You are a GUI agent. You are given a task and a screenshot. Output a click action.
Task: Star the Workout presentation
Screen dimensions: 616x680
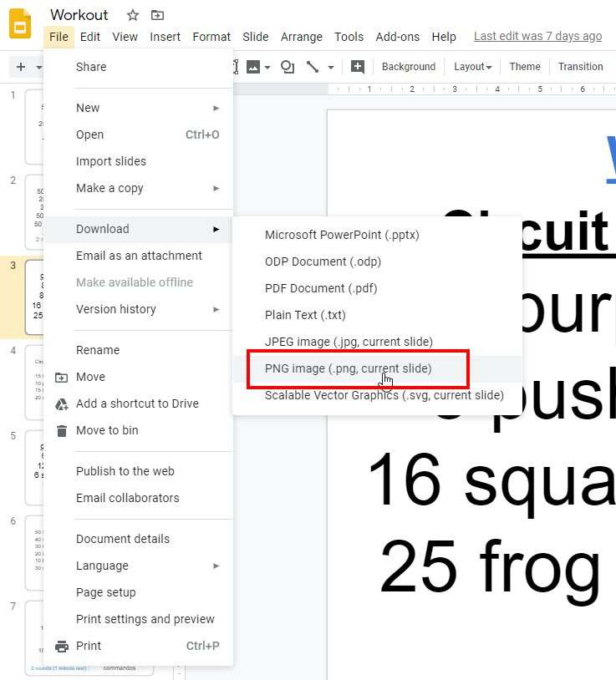click(133, 15)
